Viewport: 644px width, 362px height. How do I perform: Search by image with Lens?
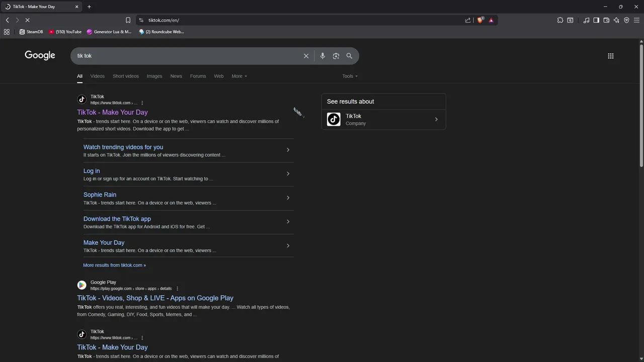tap(336, 56)
